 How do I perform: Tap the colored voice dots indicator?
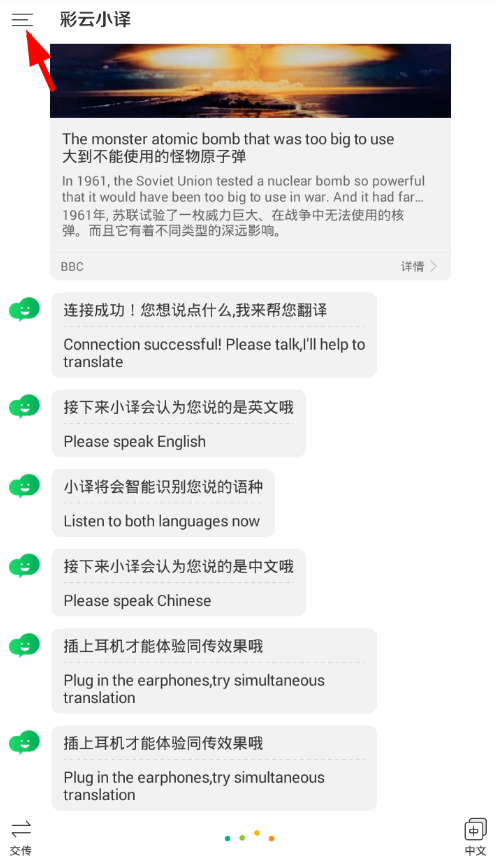[x=250, y=837]
